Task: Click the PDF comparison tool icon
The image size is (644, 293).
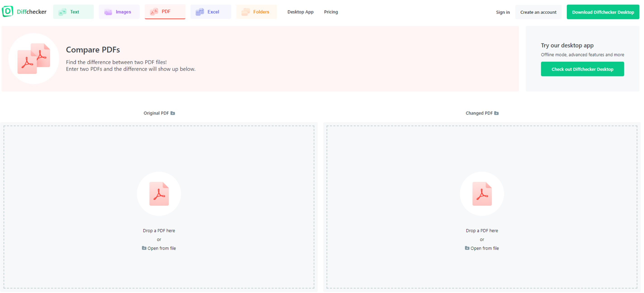Action: tap(154, 12)
